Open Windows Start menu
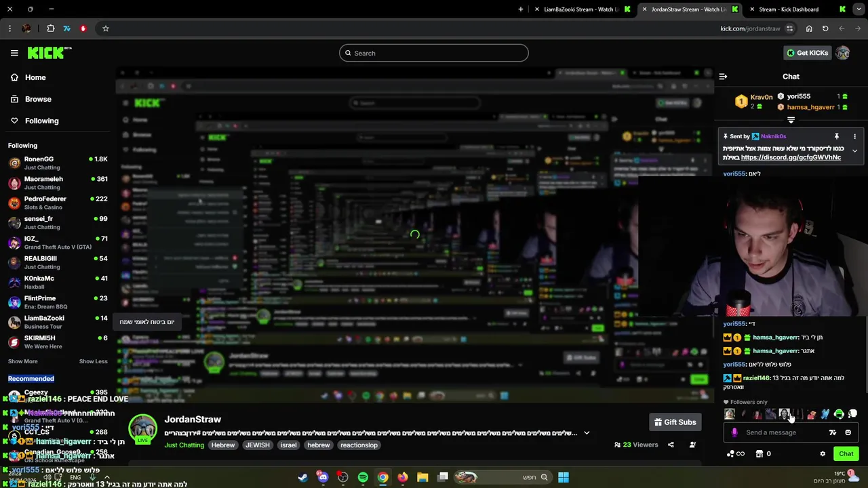This screenshot has width=868, height=488. click(x=564, y=477)
